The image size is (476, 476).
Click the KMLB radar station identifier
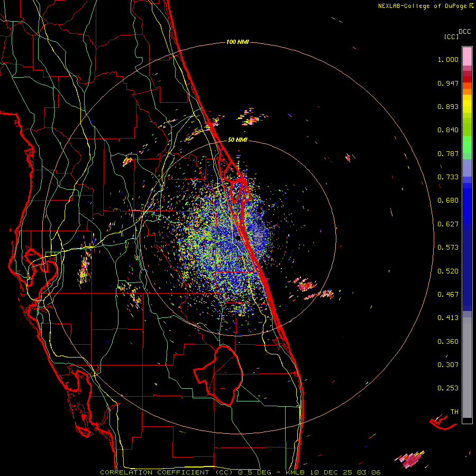[x=295, y=472]
